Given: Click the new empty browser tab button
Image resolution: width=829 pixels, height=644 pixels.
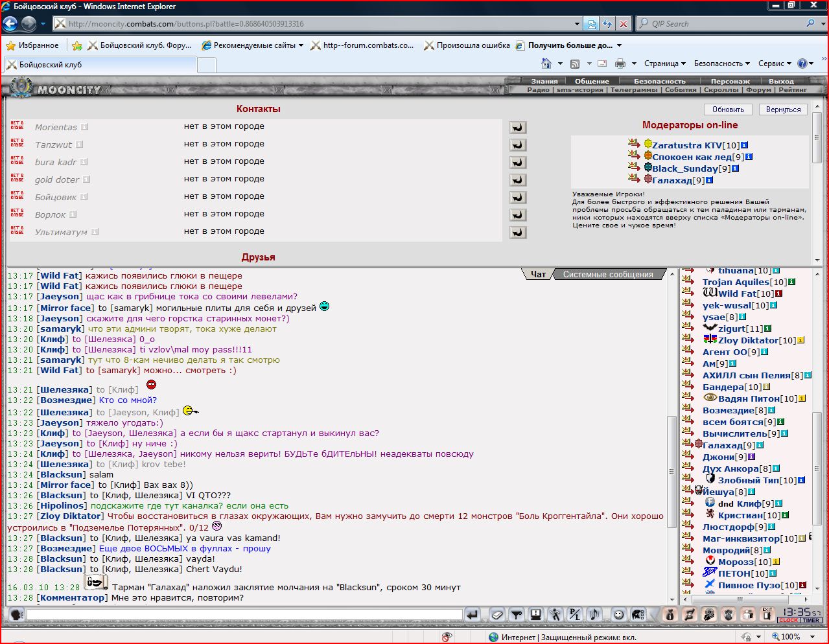Looking at the screenshot, I should (206, 65).
